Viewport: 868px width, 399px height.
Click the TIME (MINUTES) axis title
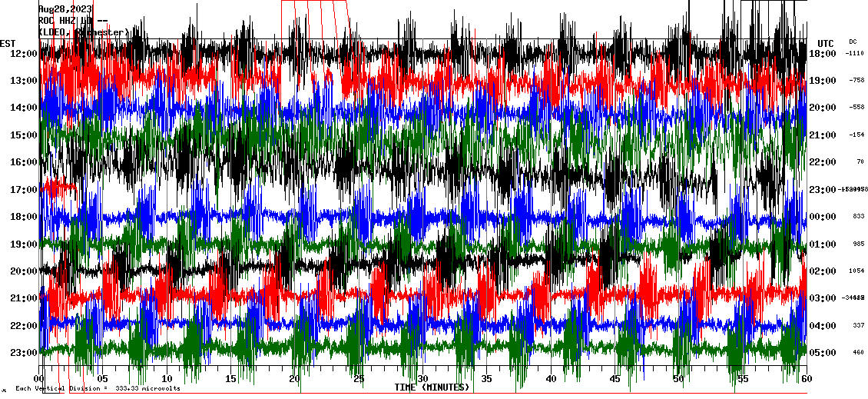pyautogui.click(x=432, y=387)
